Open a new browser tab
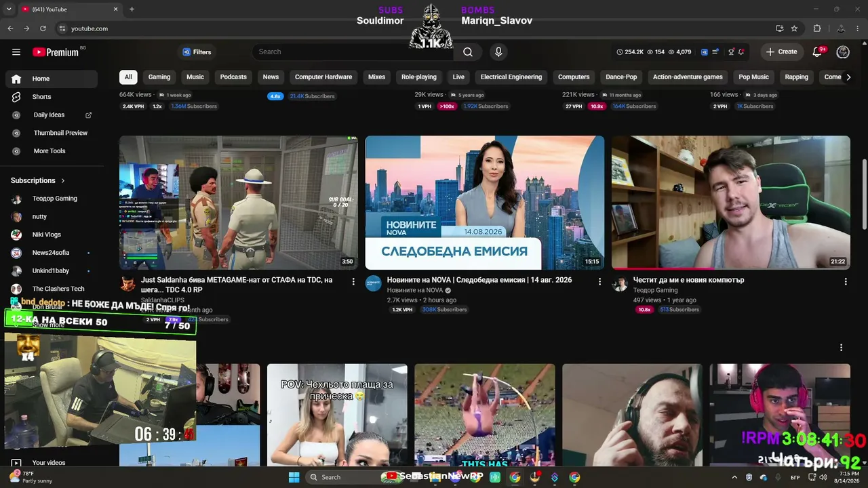Viewport: 868px width, 488px height. [132, 9]
